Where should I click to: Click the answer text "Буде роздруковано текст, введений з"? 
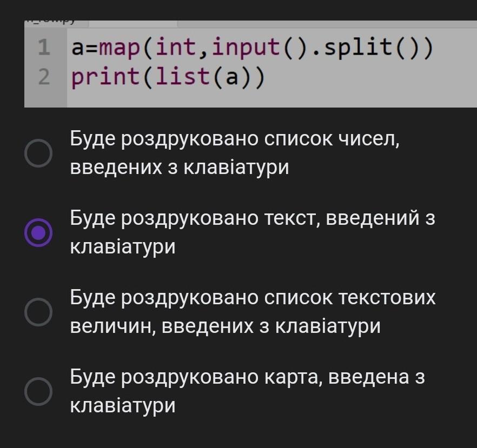(x=252, y=219)
